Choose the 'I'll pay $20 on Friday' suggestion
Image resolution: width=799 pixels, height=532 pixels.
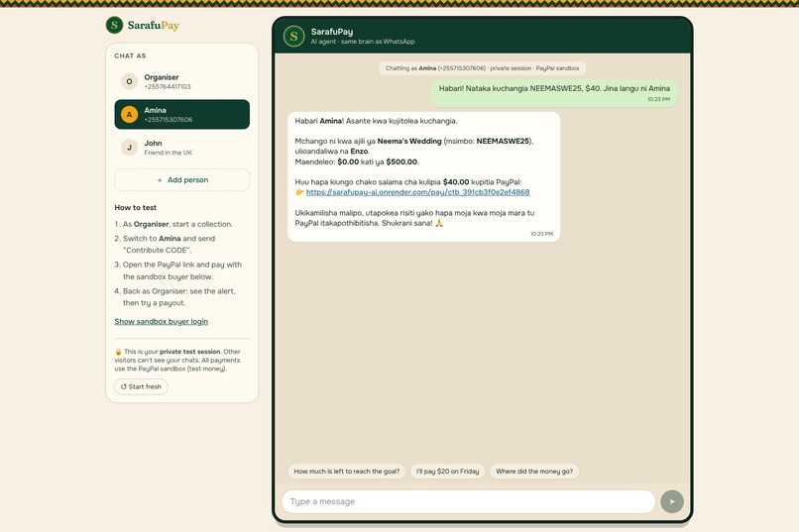(x=448, y=472)
